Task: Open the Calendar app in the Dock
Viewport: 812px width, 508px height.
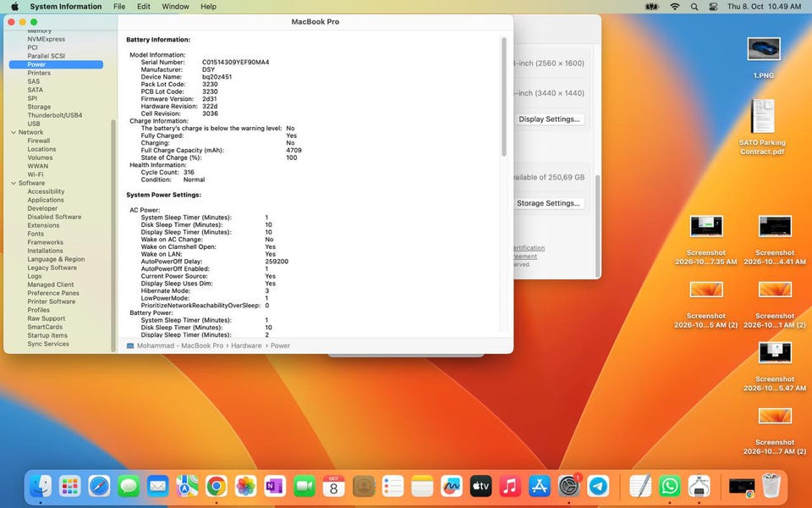Action: tap(333, 486)
